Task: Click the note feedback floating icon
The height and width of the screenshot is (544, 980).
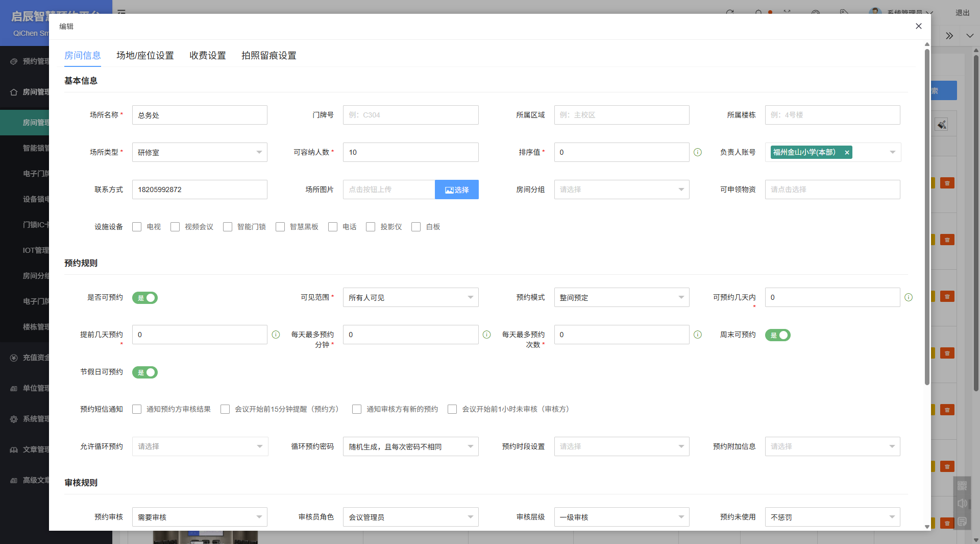Action: 962,522
